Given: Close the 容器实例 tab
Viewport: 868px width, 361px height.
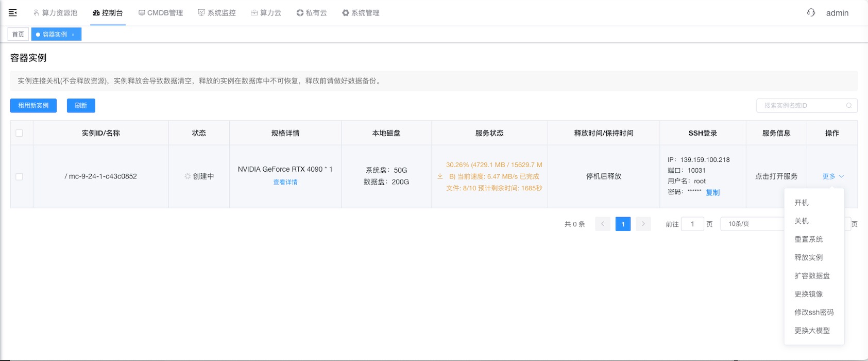Looking at the screenshot, I should point(73,35).
